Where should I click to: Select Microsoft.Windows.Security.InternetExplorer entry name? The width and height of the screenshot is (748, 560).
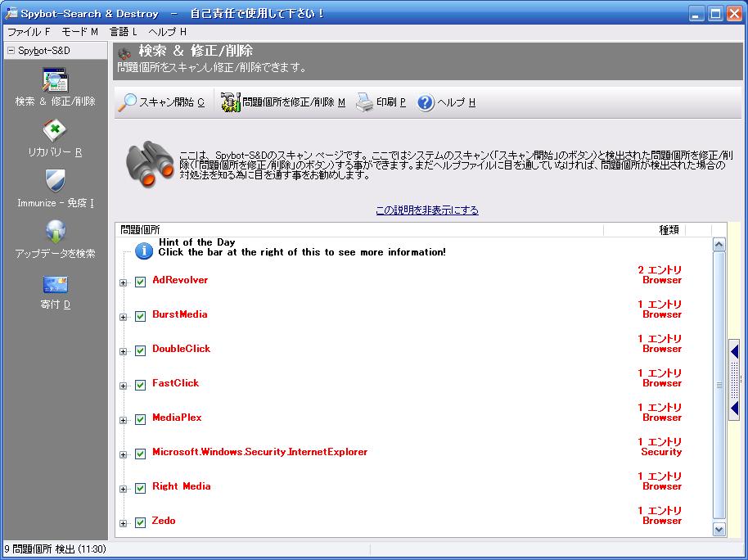click(x=260, y=452)
